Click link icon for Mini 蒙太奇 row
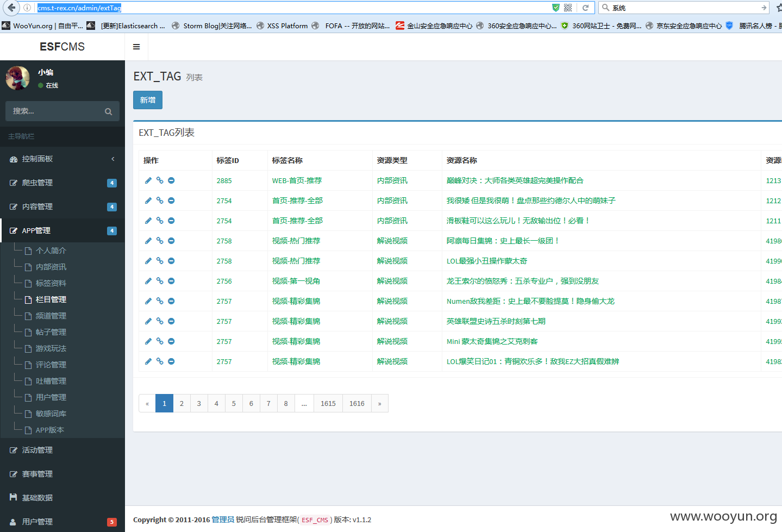This screenshot has width=782, height=532. click(160, 341)
